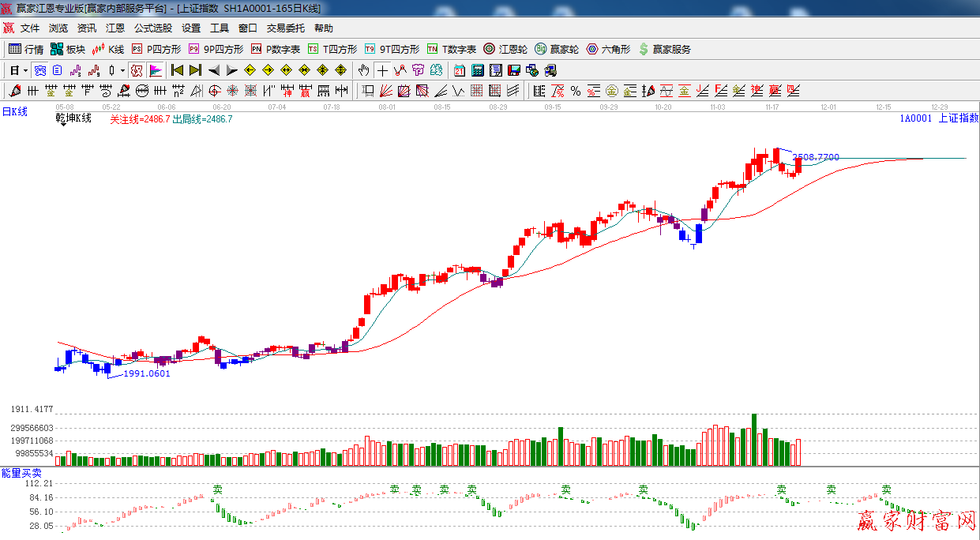
Task: Click the red pencil drawing tool
Action: tap(13, 91)
